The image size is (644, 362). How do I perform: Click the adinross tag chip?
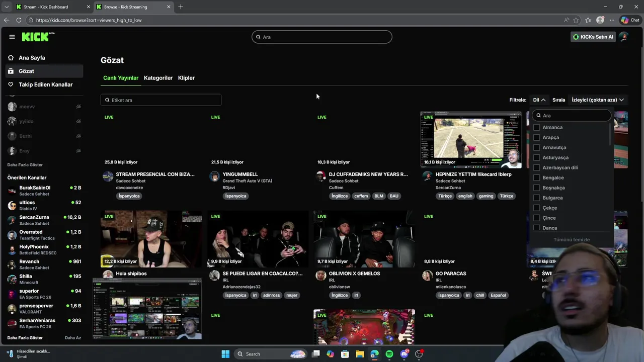(271, 295)
